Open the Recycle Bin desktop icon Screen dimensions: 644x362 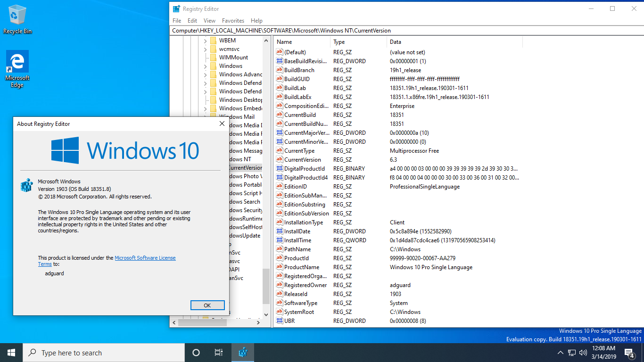(x=17, y=20)
